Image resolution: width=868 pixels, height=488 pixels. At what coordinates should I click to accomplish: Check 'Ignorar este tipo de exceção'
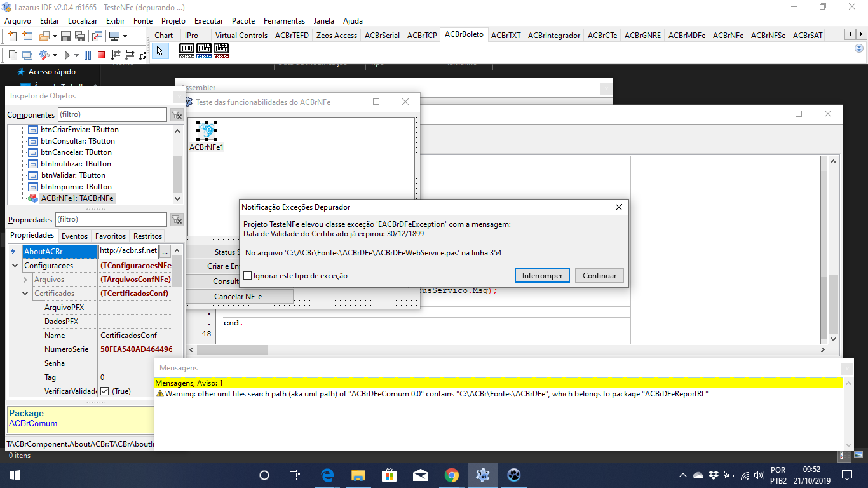(x=248, y=276)
